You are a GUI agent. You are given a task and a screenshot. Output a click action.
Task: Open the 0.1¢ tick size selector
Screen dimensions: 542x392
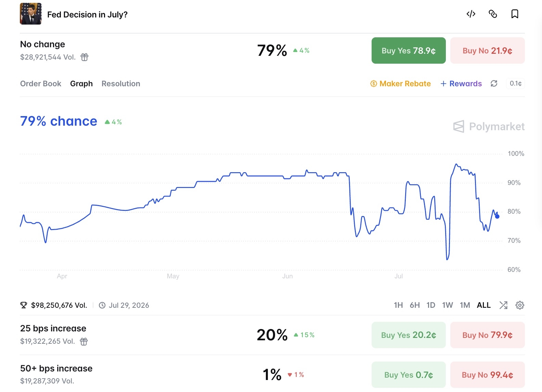(515, 84)
